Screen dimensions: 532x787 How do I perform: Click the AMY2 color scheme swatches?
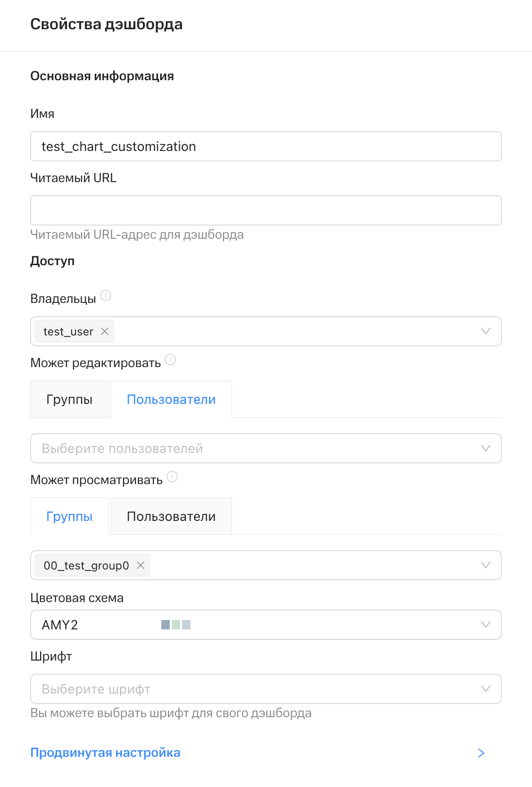[x=176, y=625]
